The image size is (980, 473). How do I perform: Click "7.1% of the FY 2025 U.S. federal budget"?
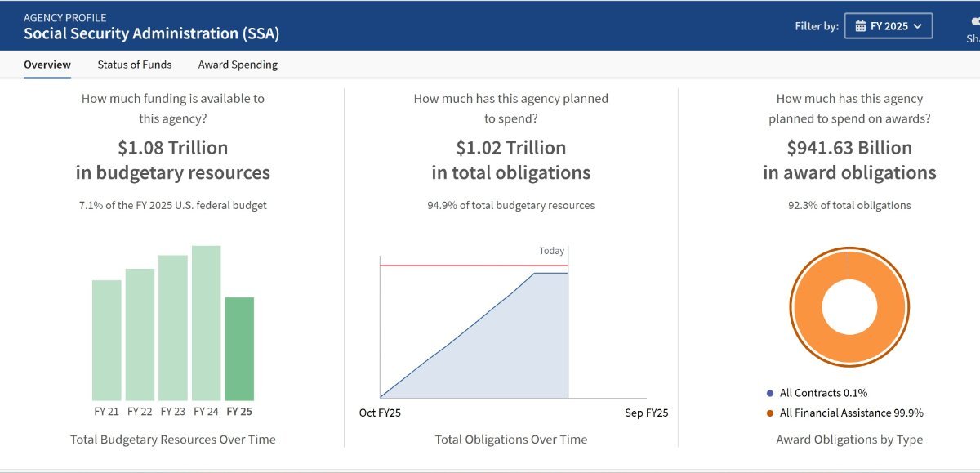(x=173, y=205)
